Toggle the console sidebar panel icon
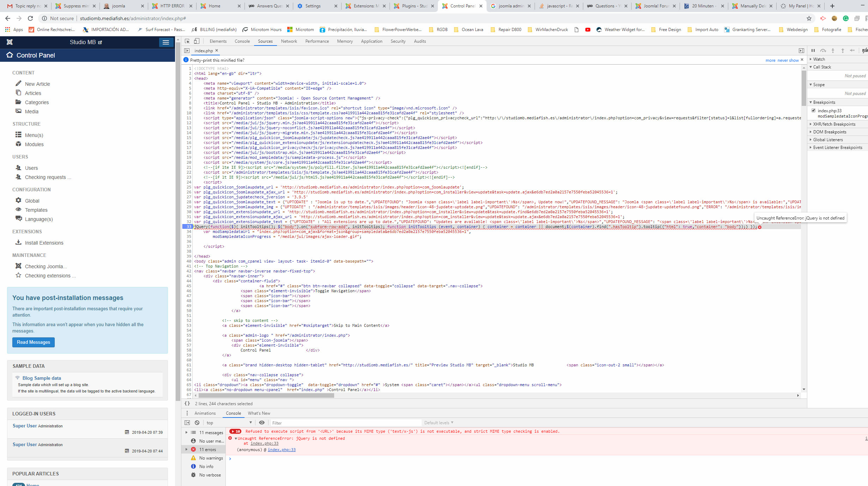The width and height of the screenshot is (868, 486). click(187, 422)
